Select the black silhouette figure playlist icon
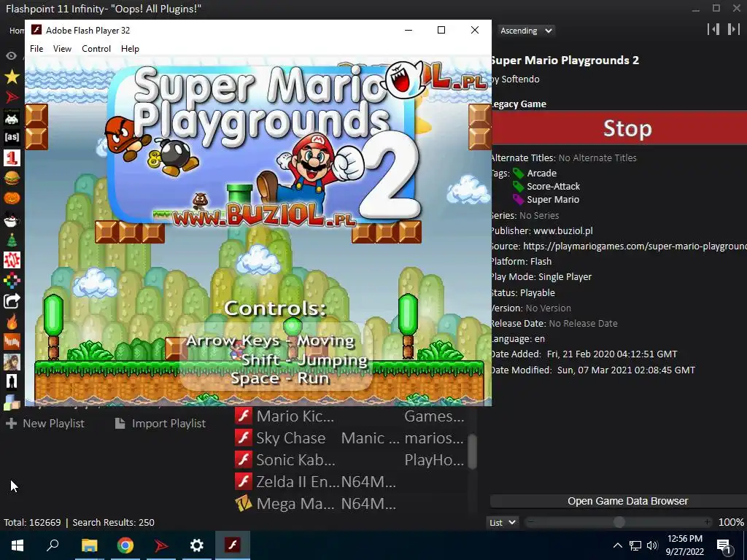747x560 pixels. [12, 382]
